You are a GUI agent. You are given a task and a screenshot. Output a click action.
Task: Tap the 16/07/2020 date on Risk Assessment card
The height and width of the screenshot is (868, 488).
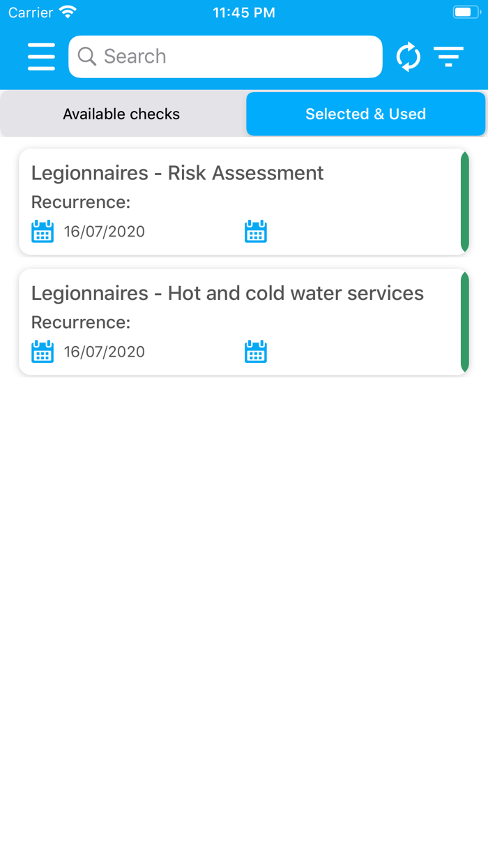coord(105,232)
